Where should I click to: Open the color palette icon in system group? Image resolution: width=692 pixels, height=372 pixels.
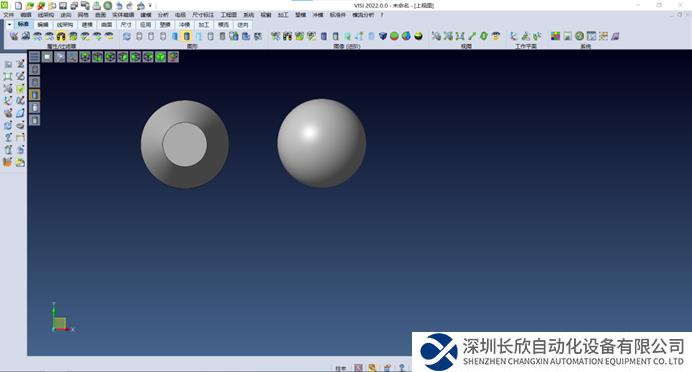pyautogui.click(x=556, y=36)
